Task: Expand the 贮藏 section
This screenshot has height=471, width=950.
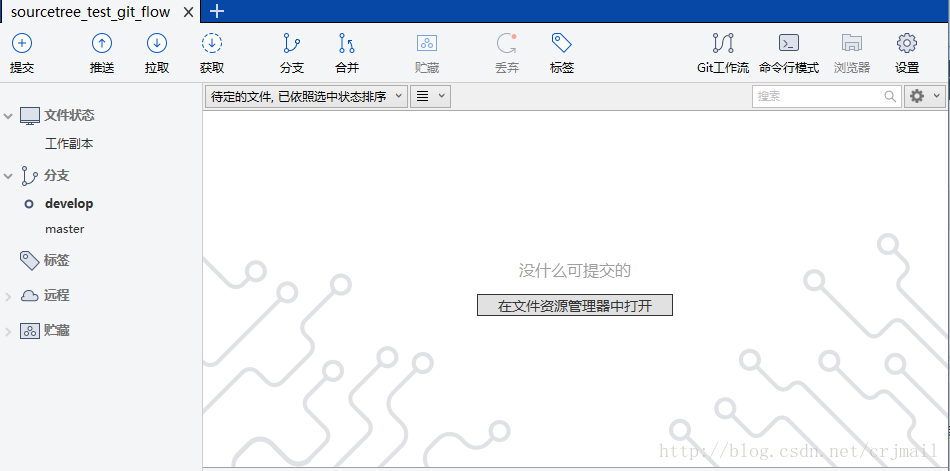Action: pyautogui.click(x=8, y=331)
